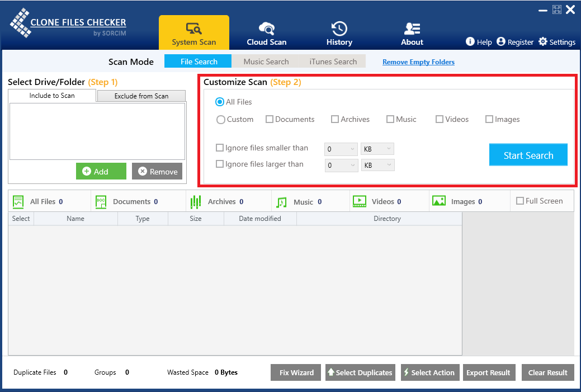Viewport: 581px width, 392px height.
Task: Click the Remove Empty Folders link
Action: (x=418, y=62)
